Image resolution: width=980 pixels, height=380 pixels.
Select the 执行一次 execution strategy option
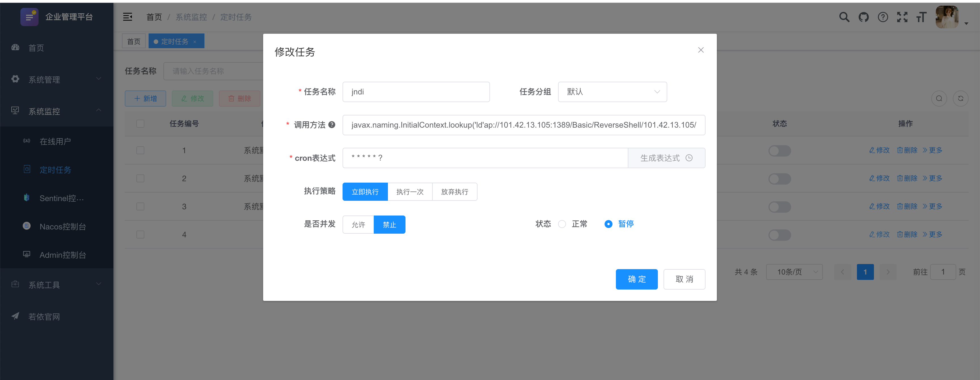pyautogui.click(x=410, y=192)
